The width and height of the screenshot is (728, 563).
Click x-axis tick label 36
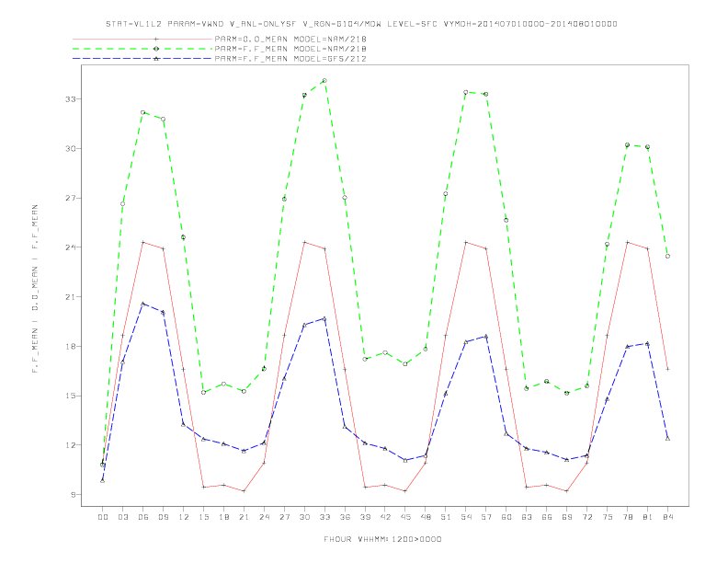coord(345,517)
